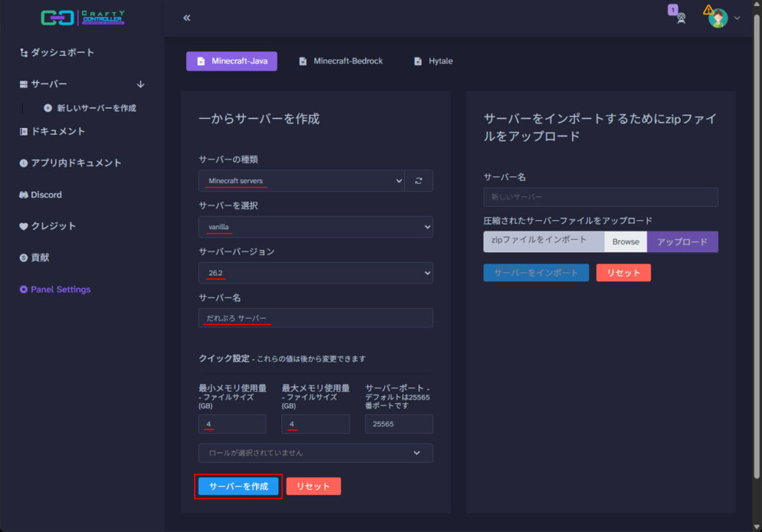Click the page vertical scrollbar
This screenshot has height=532, width=762.
tap(757, 248)
